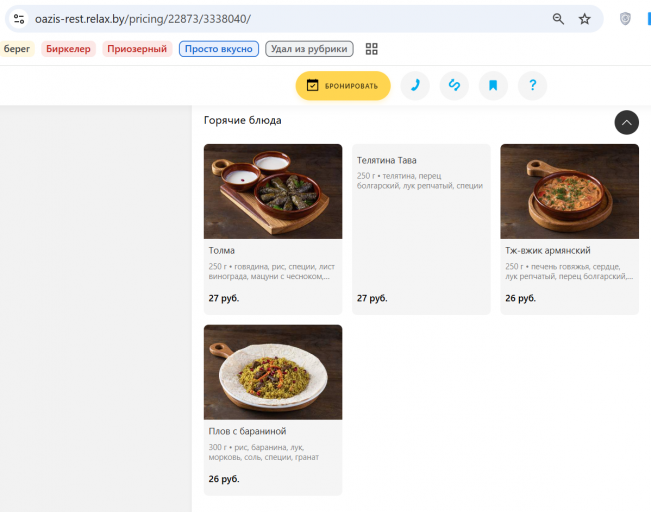Click the Бронировать button
Screen dimensions: 651x512
click(343, 86)
